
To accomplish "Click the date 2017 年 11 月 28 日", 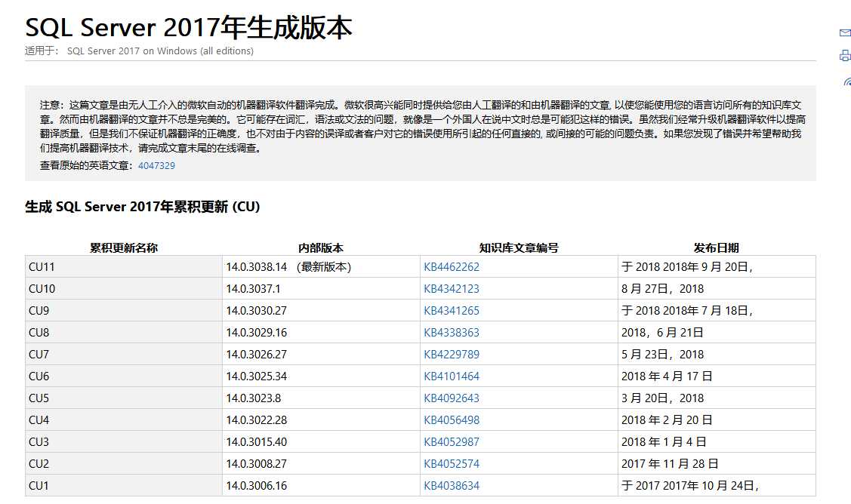I will (x=670, y=464).
